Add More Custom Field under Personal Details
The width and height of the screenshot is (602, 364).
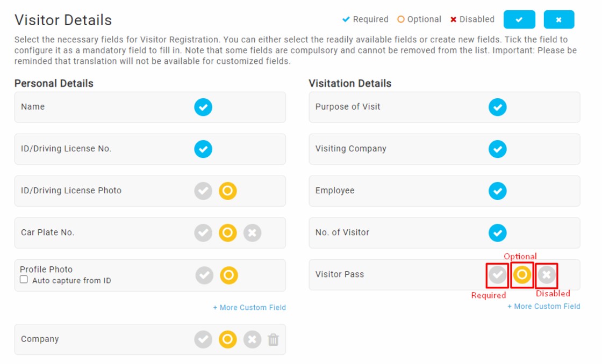coord(249,308)
